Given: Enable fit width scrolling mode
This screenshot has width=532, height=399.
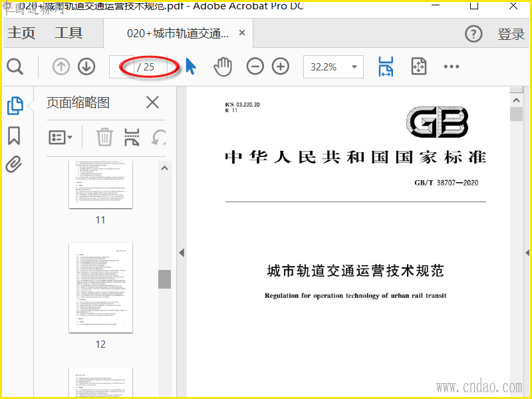Looking at the screenshot, I should pyautogui.click(x=386, y=66).
